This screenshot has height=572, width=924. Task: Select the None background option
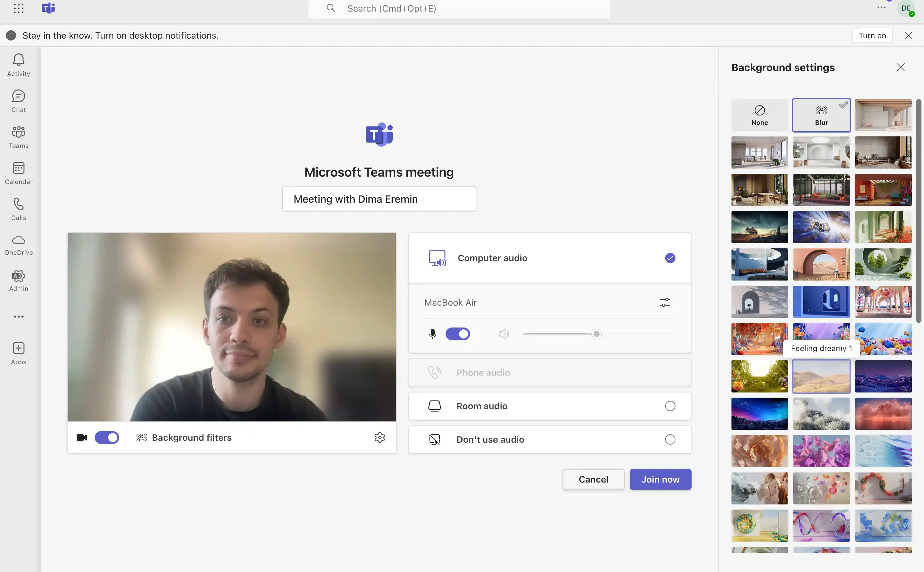click(x=760, y=114)
